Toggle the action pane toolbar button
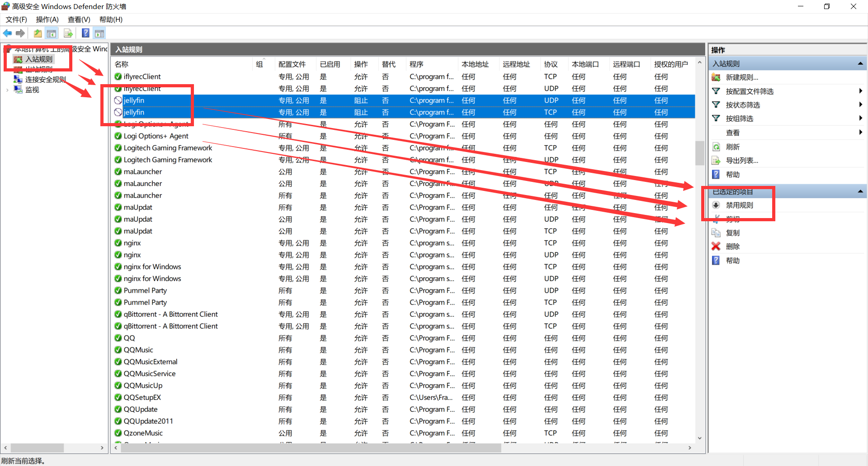The image size is (868, 466). click(99, 33)
